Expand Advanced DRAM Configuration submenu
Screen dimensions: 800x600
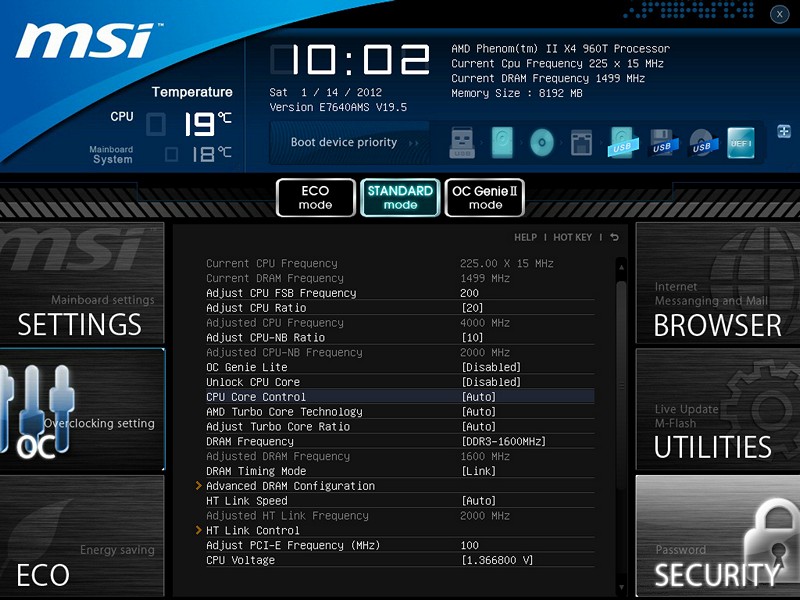[290, 486]
